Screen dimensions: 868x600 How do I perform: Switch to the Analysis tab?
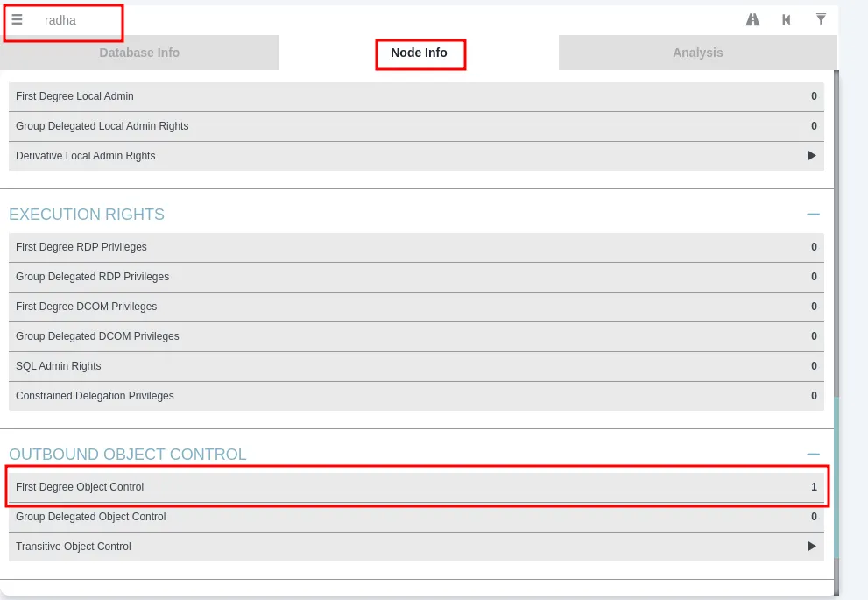(697, 52)
